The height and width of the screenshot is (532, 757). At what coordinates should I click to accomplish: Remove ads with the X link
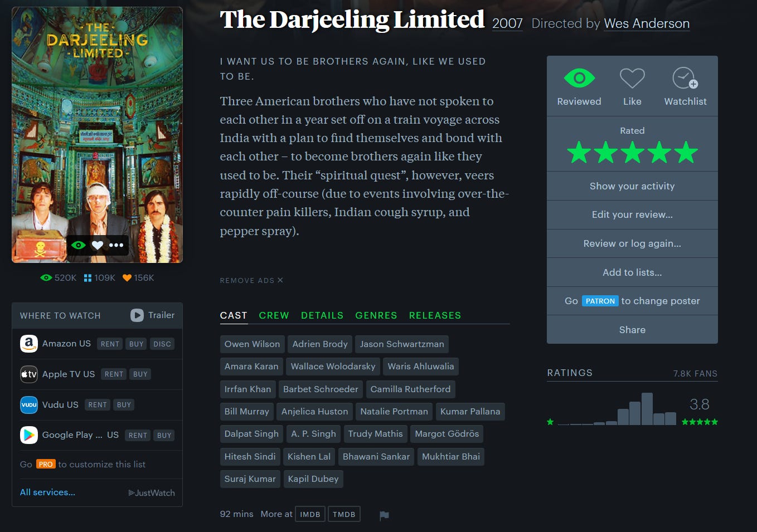pyautogui.click(x=251, y=281)
